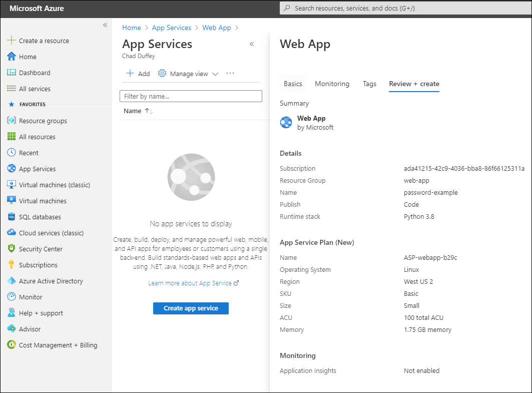This screenshot has height=393, width=532.
Task: Open Azure Active Directory diamond icon
Action: (11, 281)
